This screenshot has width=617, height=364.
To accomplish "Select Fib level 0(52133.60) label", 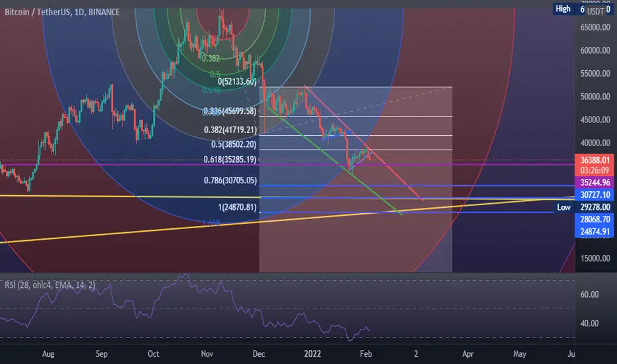I will click(x=237, y=81).
